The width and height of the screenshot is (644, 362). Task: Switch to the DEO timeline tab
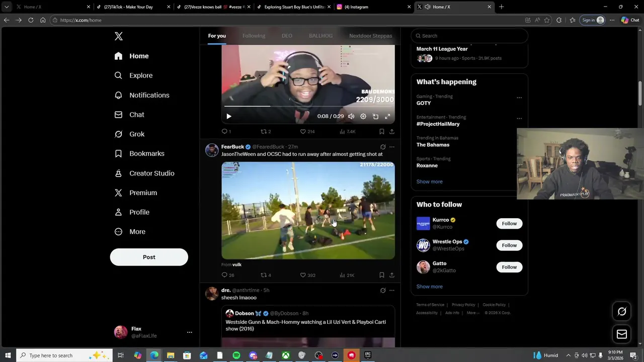pos(287,36)
